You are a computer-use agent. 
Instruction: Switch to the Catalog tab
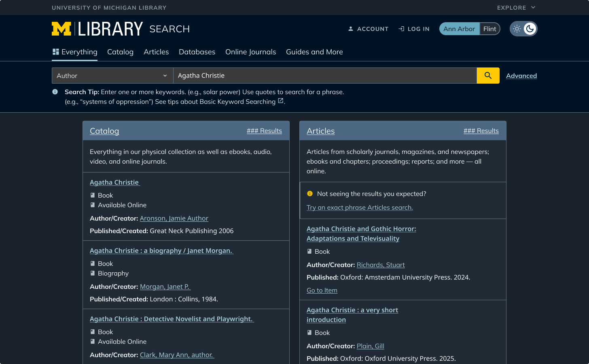pos(120,52)
